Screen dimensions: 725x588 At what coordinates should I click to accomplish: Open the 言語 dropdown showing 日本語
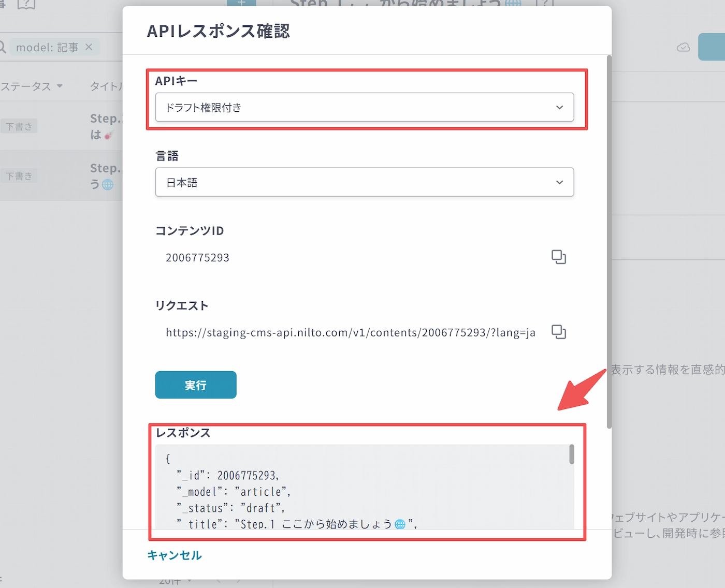[364, 182]
